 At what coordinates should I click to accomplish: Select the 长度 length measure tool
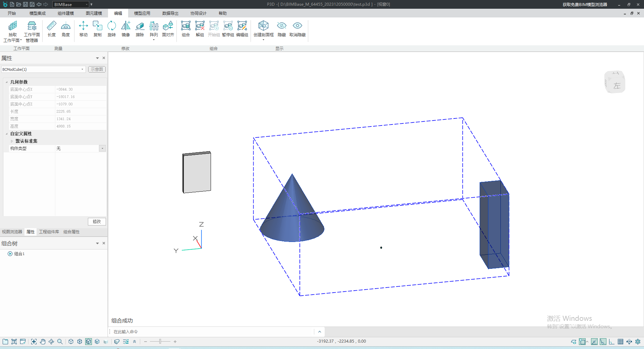tap(51, 29)
